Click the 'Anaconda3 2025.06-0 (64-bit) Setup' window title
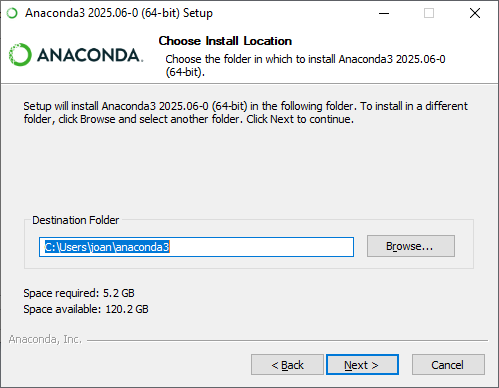Viewport: 499px width, 388px height. click(119, 13)
